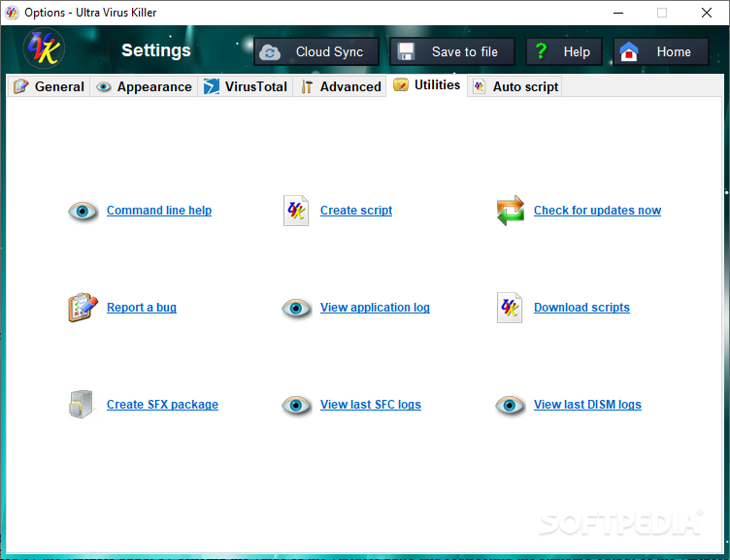This screenshot has height=560, width=730.
Task: Click the eye icon beside View application log
Action: click(296, 308)
